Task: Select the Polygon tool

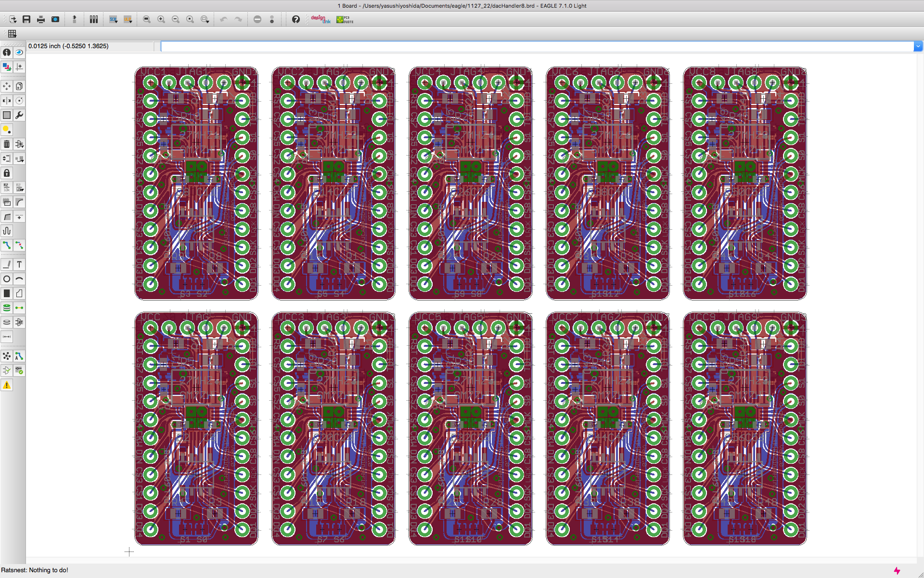Action: (x=19, y=293)
